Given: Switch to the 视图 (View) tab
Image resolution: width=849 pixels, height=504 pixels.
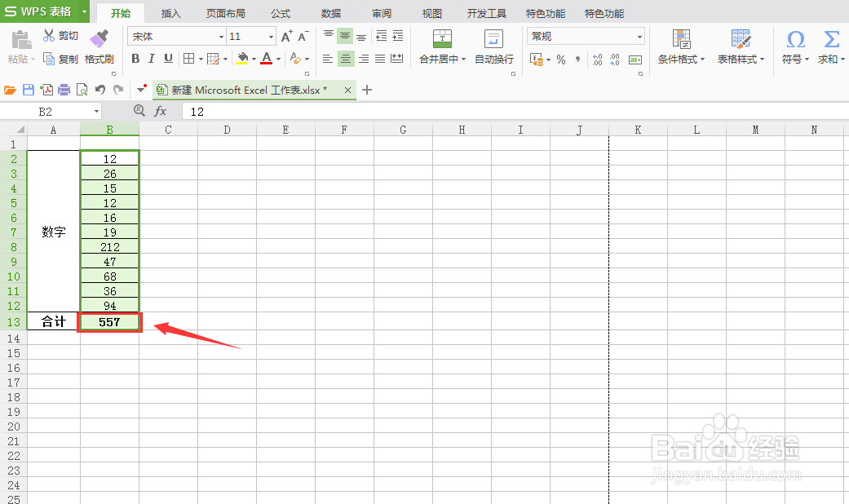Looking at the screenshot, I should (x=432, y=13).
